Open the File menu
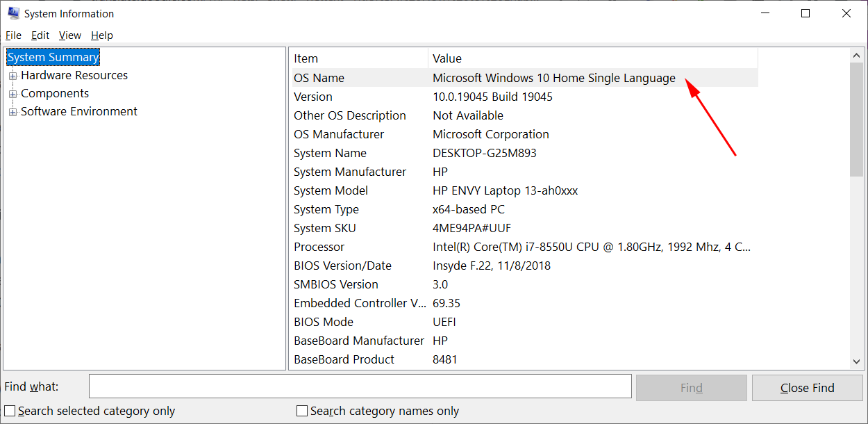 point(13,35)
